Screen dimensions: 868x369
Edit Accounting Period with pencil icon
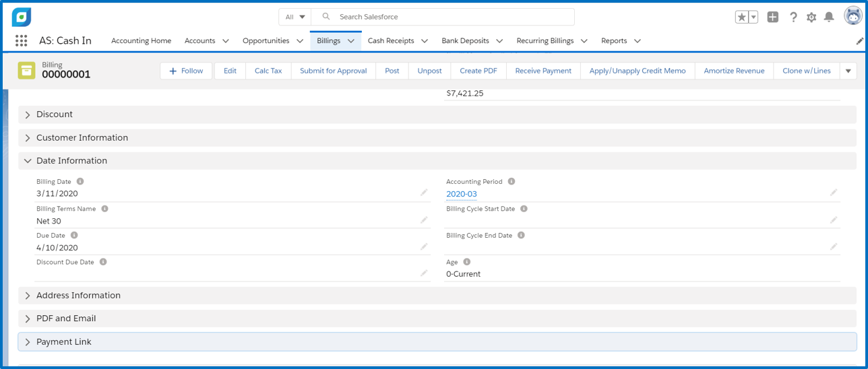[x=834, y=193]
